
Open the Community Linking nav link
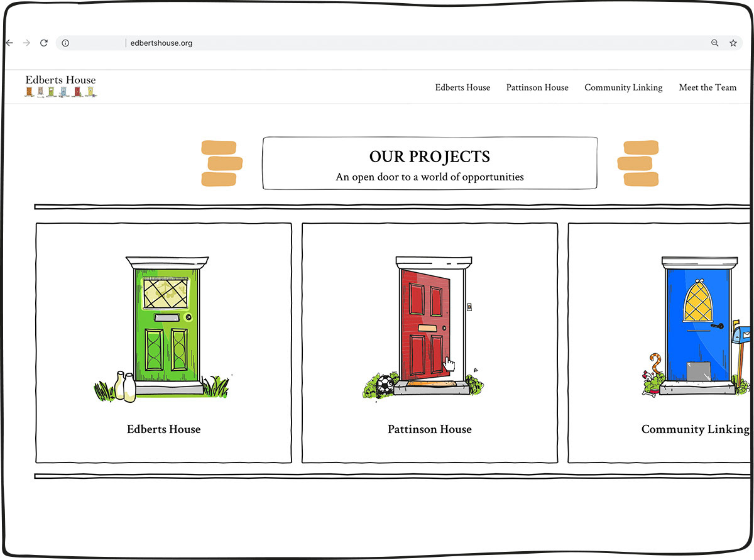[623, 87]
